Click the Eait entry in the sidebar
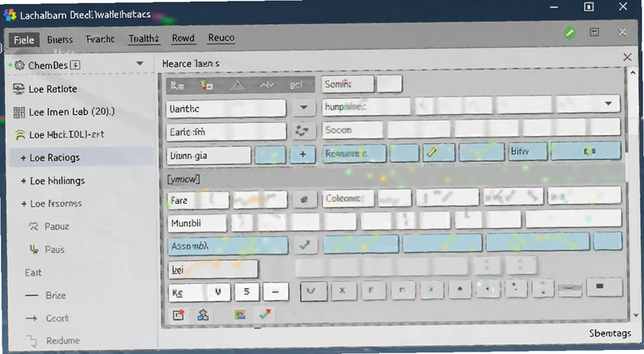 [33, 273]
